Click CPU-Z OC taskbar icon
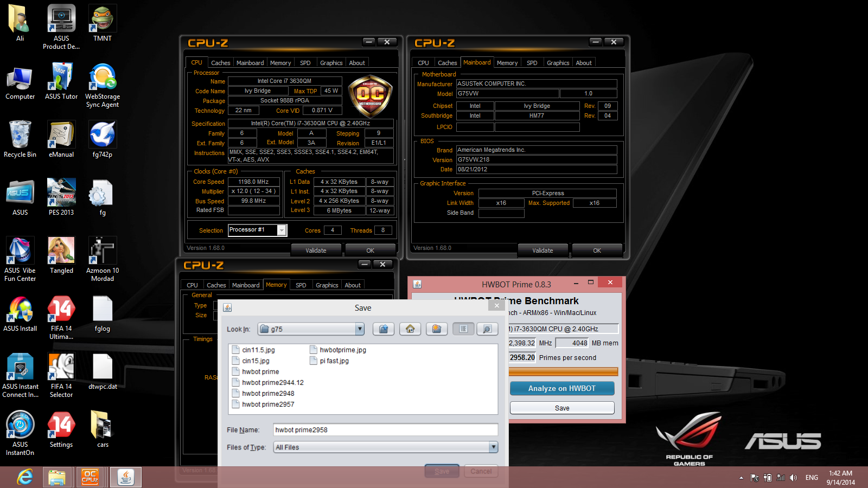Viewport: 868px width, 488px height. tap(90, 477)
